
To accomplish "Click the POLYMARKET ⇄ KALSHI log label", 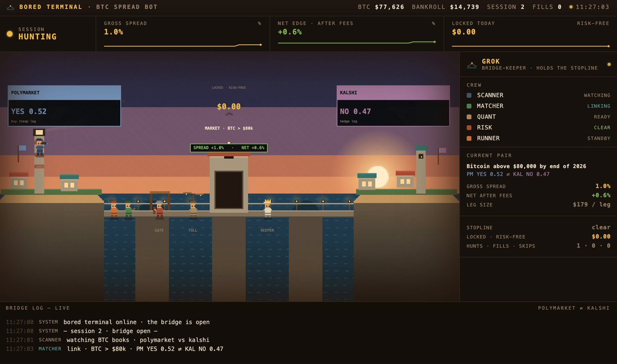I will click(574, 308).
